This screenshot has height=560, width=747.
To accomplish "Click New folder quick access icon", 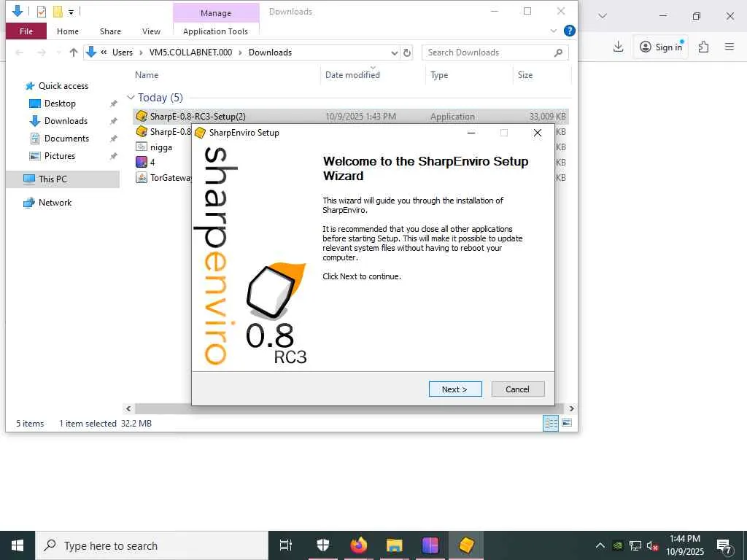I will [58, 12].
